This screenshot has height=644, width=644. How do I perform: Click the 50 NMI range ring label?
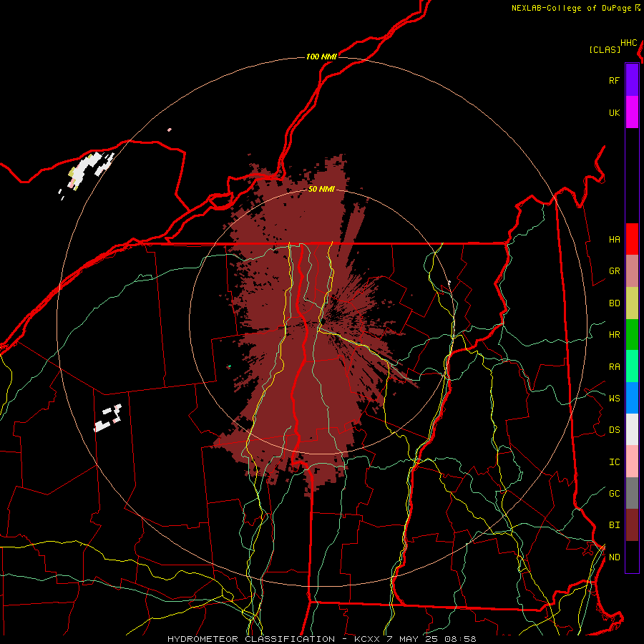(321, 189)
